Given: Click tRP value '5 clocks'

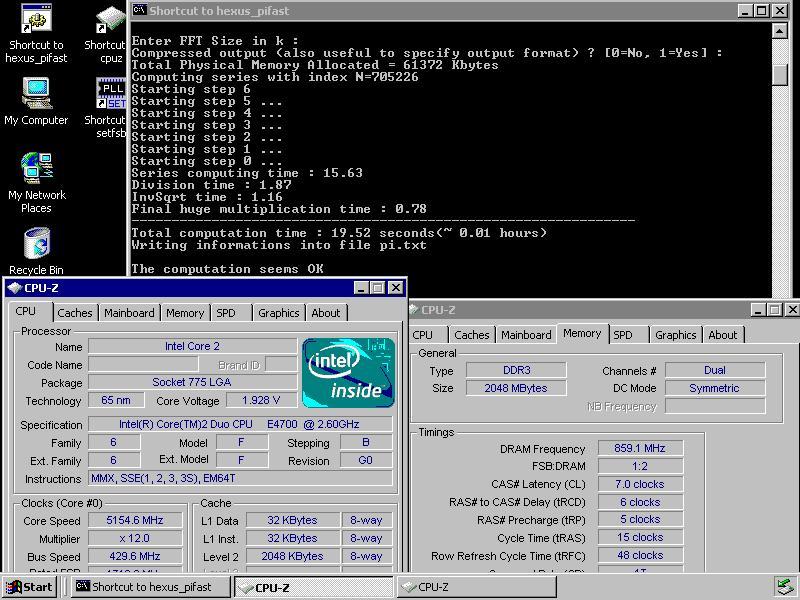Looking at the screenshot, I should [640, 519].
